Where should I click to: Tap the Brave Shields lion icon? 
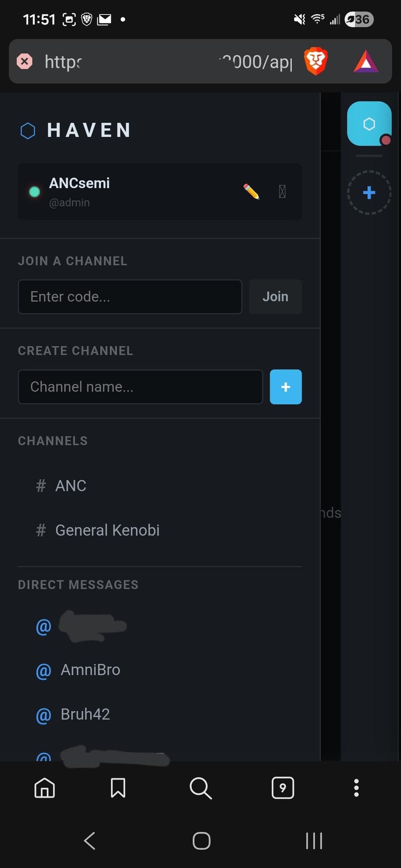click(x=316, y=61)
